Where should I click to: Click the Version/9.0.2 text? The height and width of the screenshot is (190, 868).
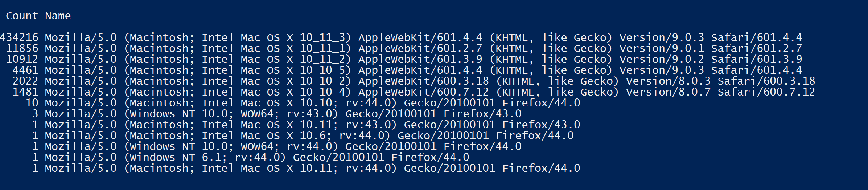click(662, 59)
